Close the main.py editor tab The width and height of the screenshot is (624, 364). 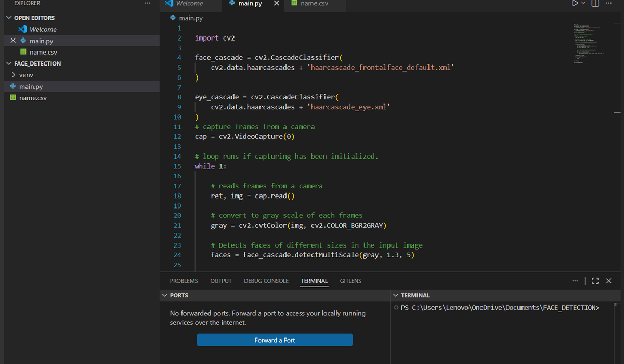276,4
